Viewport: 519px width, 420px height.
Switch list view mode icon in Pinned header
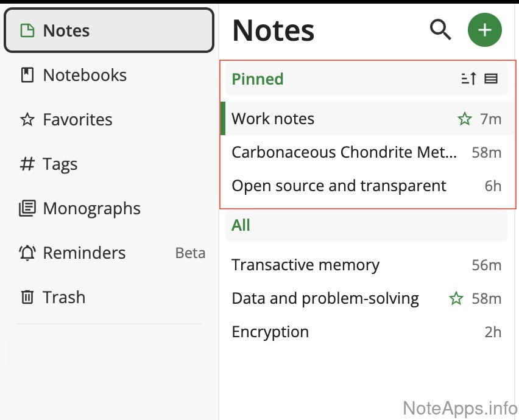(491, 79)
